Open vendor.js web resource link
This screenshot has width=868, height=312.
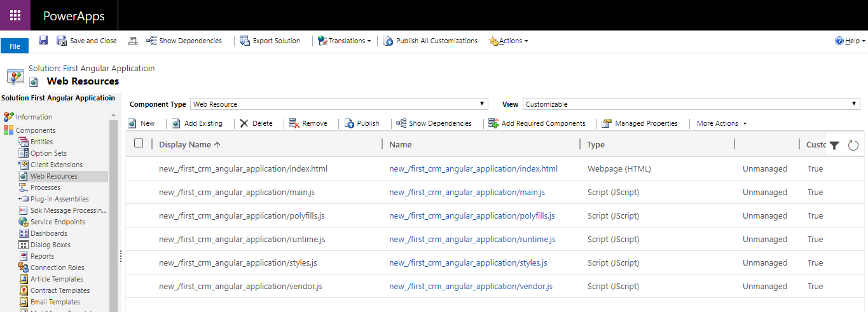tap(471, 286)
